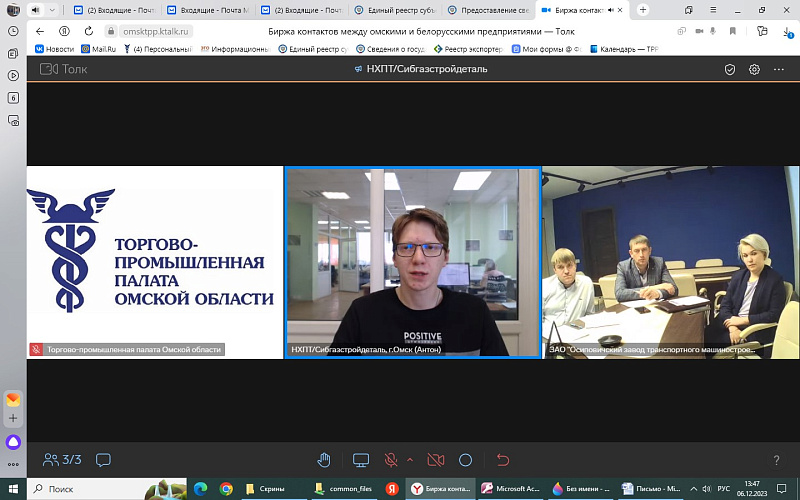This screenshot has width=800, height=500.
Task: Open video player icon in sidebar
Action: [13, 76]
